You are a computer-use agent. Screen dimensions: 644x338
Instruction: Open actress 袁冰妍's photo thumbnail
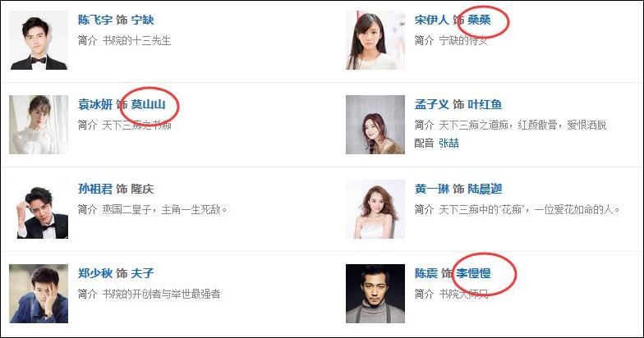pos(39,125)
